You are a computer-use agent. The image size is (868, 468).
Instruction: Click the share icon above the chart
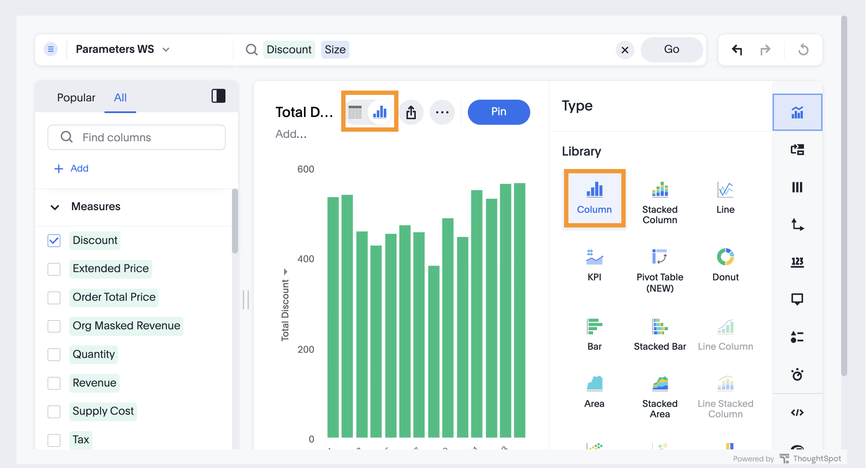pos(411,112)
